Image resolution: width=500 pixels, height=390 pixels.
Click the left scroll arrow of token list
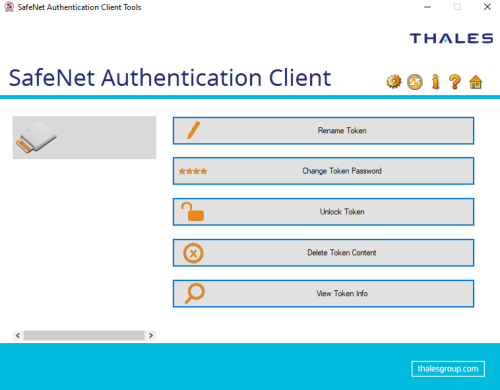pyautogui.click(x=18, y=335)
